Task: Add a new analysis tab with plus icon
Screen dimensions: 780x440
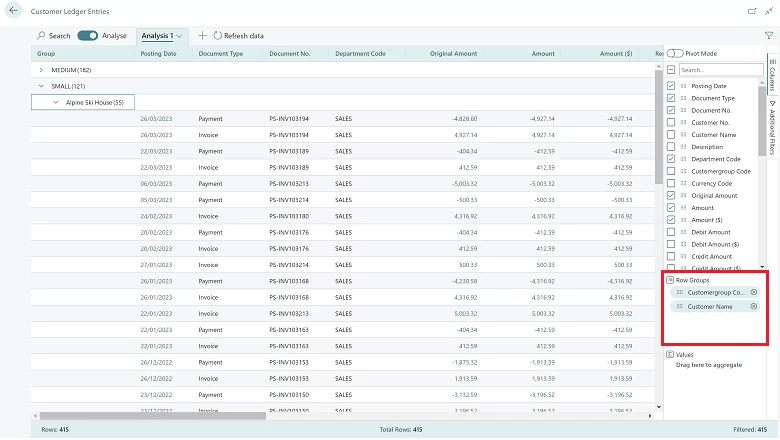Action: pos(203,36)
